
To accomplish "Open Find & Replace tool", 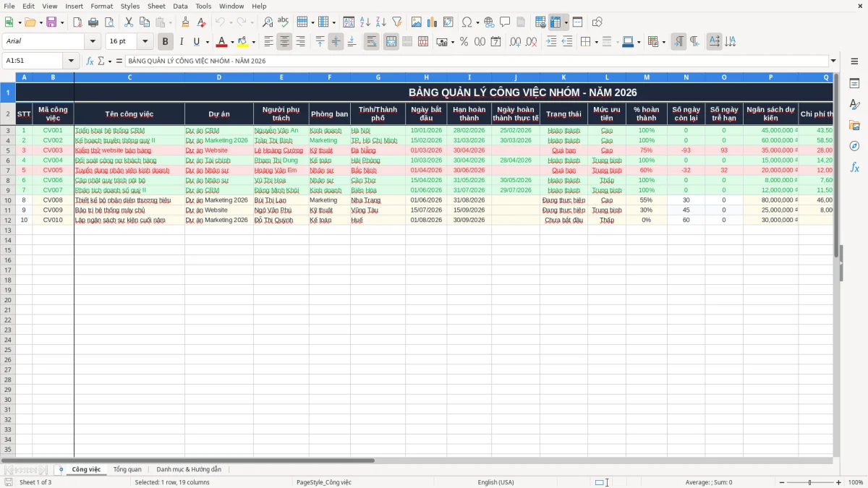I will [x=268, y=22].
